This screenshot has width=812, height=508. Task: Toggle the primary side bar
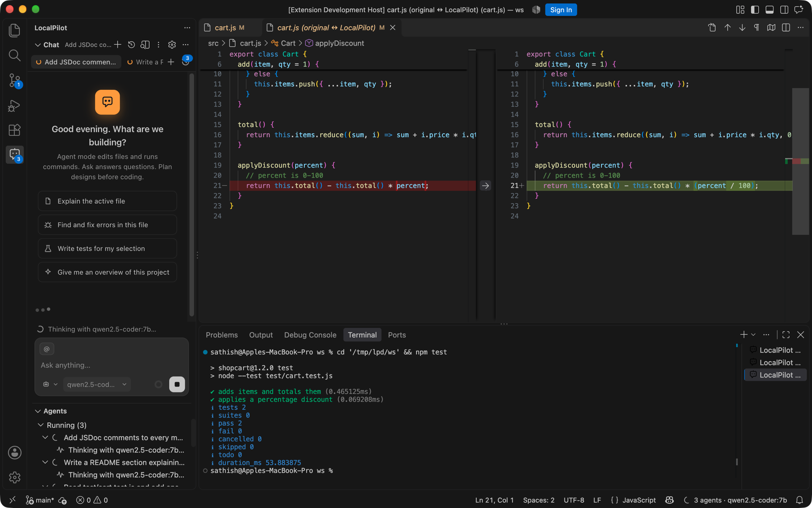coord(755,9)
